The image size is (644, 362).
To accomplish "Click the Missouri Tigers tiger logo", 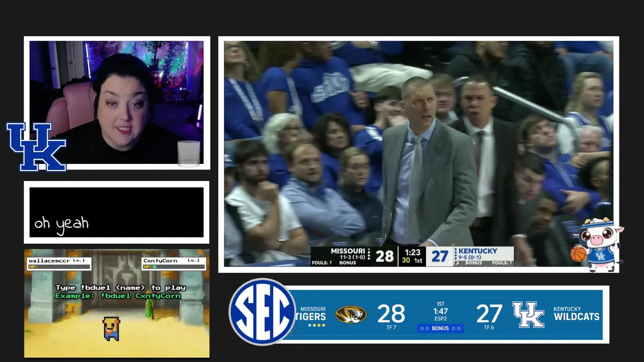I will coord(351,314).
